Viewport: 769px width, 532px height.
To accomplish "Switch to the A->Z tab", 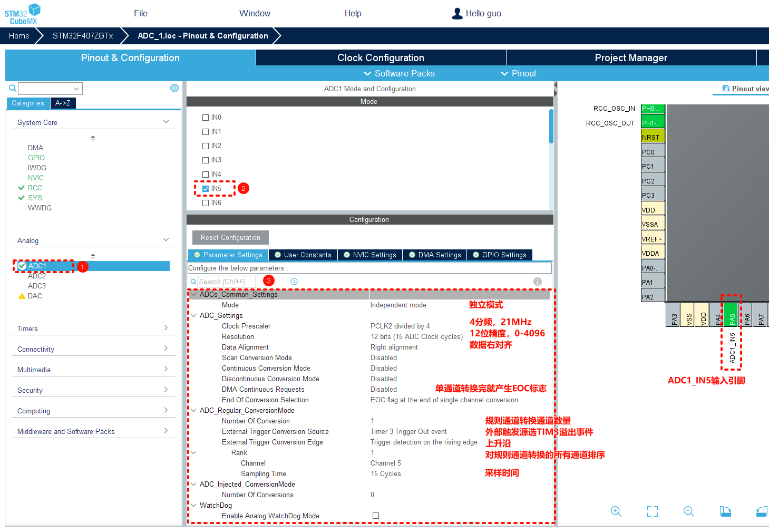I will tap(63, 103).
